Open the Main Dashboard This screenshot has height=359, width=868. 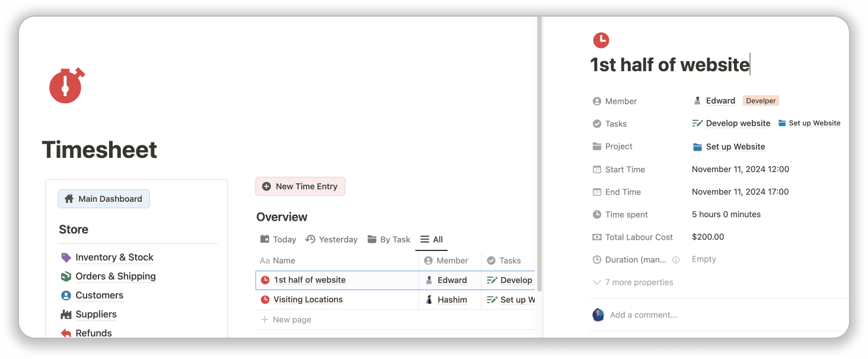(104, 198)
